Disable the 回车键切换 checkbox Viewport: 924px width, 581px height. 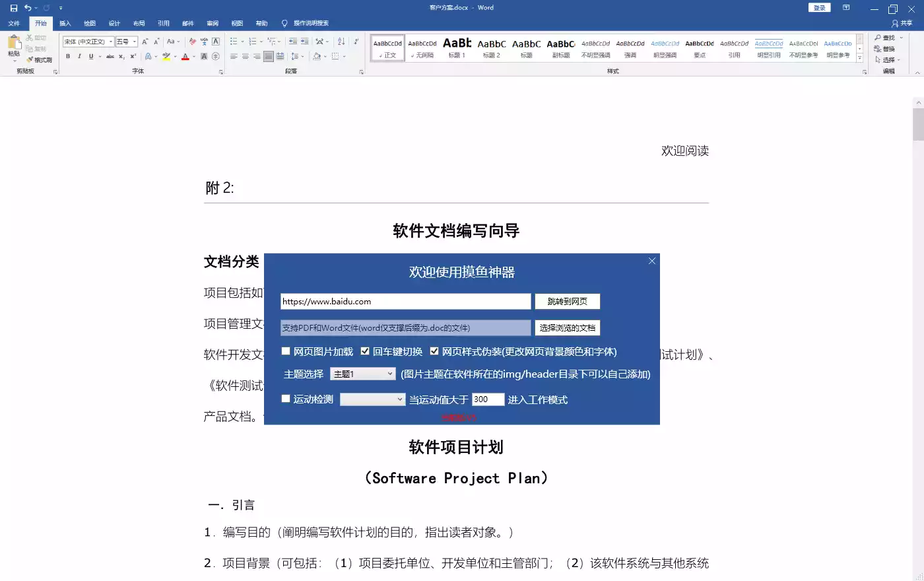click(x=365, y=351)
